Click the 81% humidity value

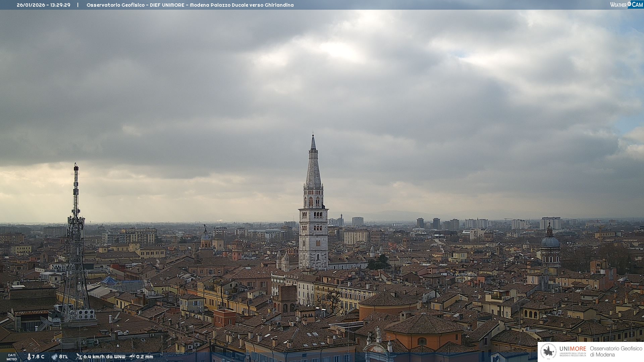tap(63, 357)
